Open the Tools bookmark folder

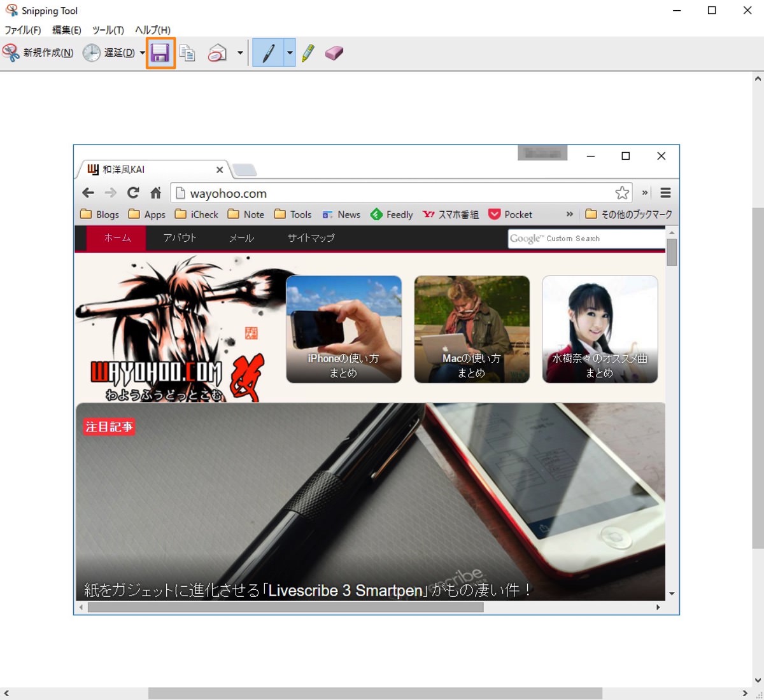[x=293, y=214]
